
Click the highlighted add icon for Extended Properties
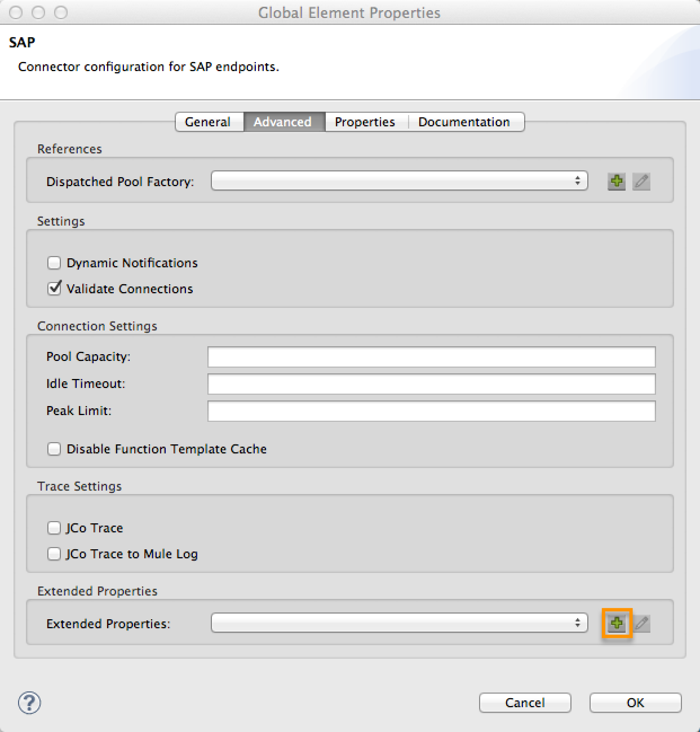click(x=617, y=623)
